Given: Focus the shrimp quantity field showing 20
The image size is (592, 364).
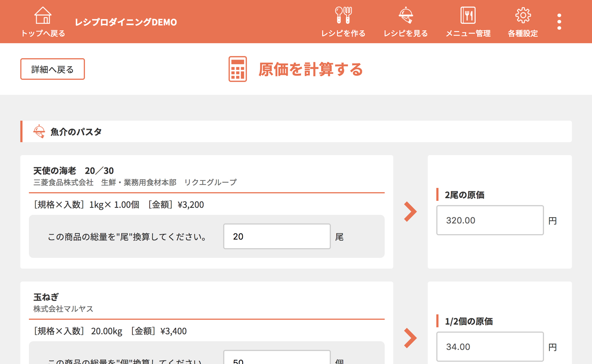Looking at the screenshot, I should pyautogui.click(x=277, y=236).
